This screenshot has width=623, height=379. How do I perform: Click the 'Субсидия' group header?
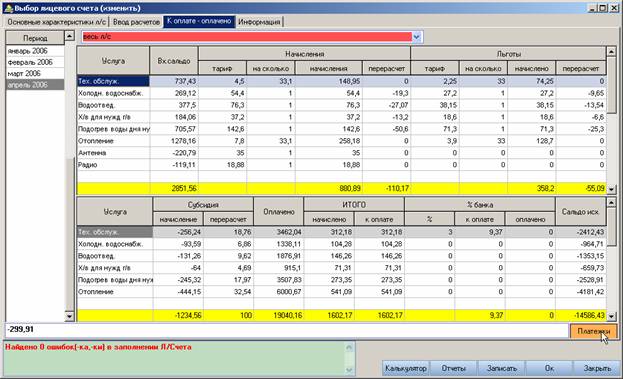click(203, 205)
